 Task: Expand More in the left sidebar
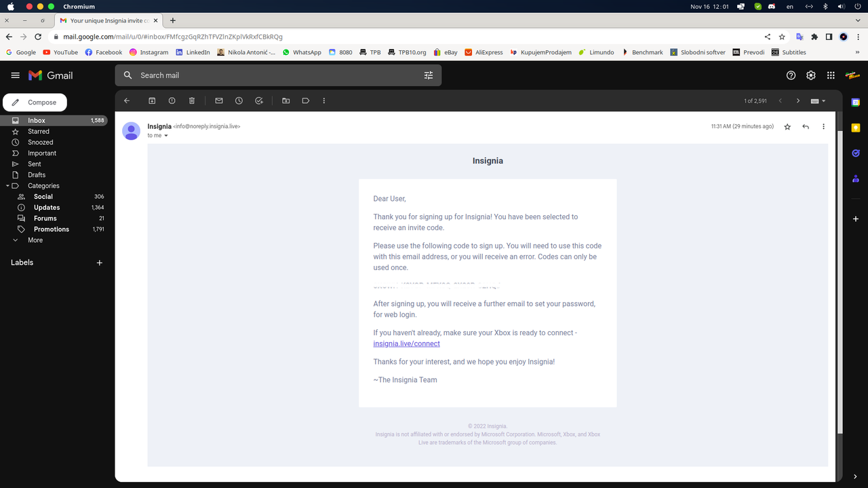pos(35,240)
